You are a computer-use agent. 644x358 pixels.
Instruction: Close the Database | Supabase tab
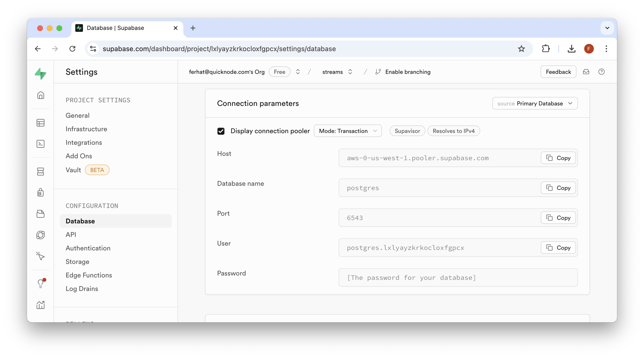pyautogui.click(x=176, y=28)
